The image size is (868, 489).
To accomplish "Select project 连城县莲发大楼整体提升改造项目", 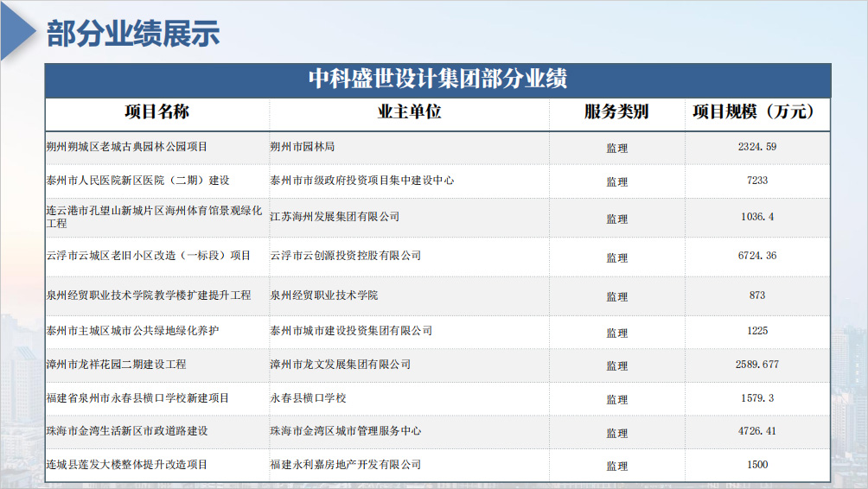I will 127,465.
